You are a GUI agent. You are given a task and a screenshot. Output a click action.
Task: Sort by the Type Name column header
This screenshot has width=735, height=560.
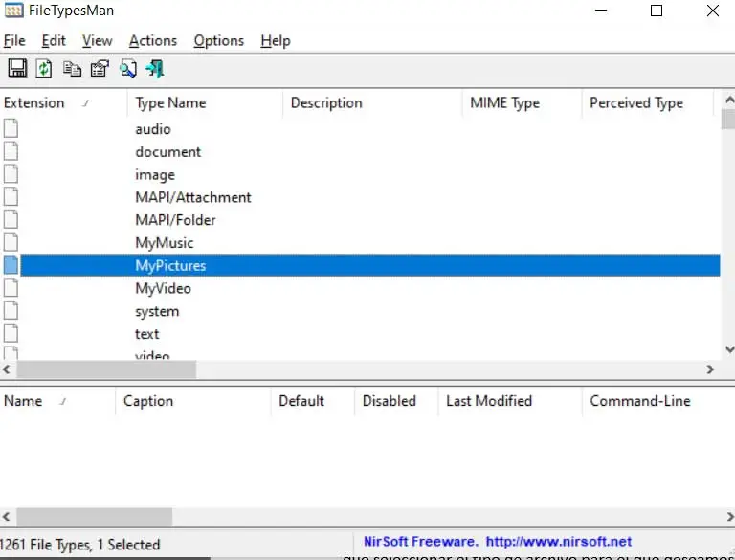point(205,102)
